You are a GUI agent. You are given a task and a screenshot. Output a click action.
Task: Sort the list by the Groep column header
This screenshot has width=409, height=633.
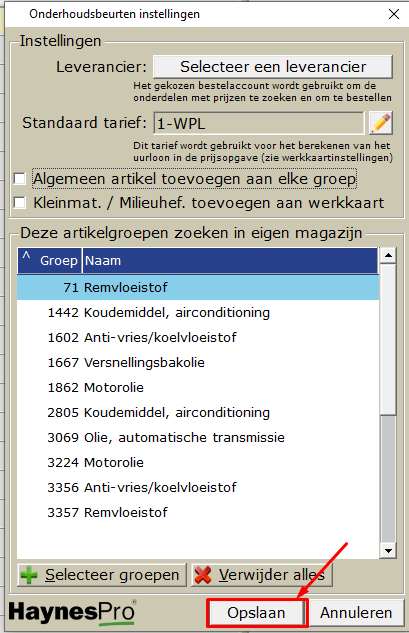coord(50,260)
